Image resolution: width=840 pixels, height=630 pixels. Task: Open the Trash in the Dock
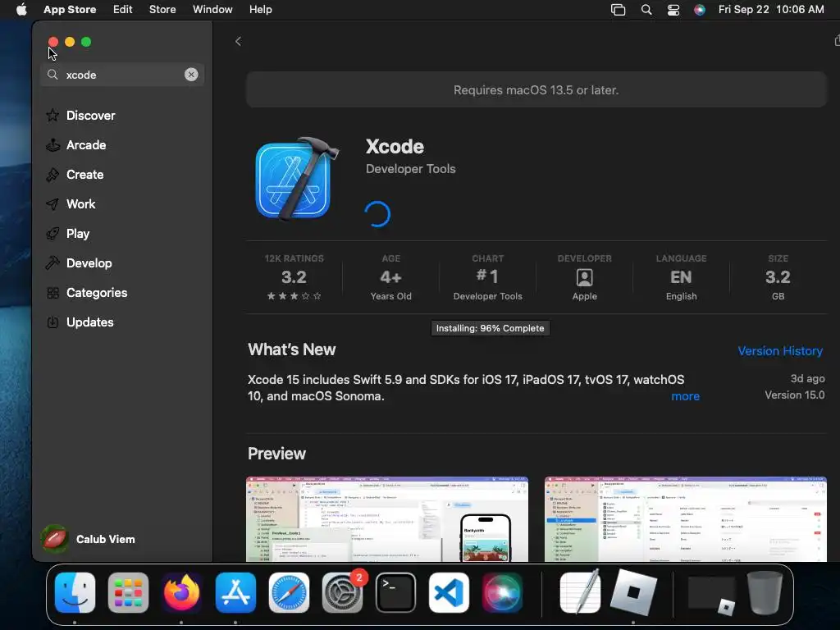point(765,592)
